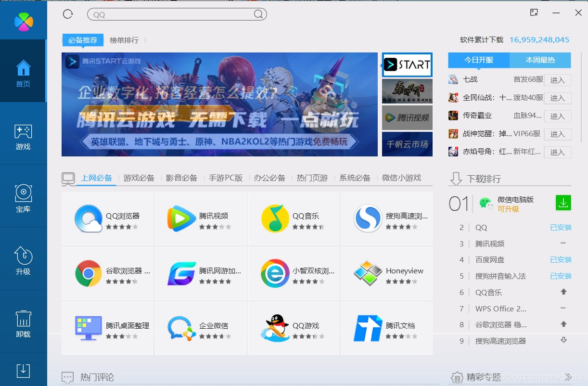Open the 游戏 games section
Image resolution: width=588 pixels, height=386 pixels.
(x=23, y=133)
